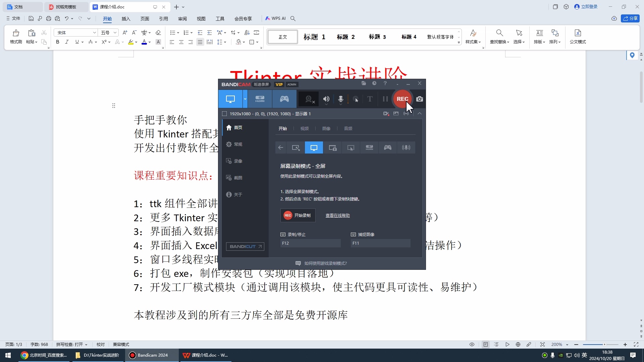Viewport: 644px width, 362px height.
Task: Click the text overlay T icon in Bandicam
Action: click(x=370, y=99)
